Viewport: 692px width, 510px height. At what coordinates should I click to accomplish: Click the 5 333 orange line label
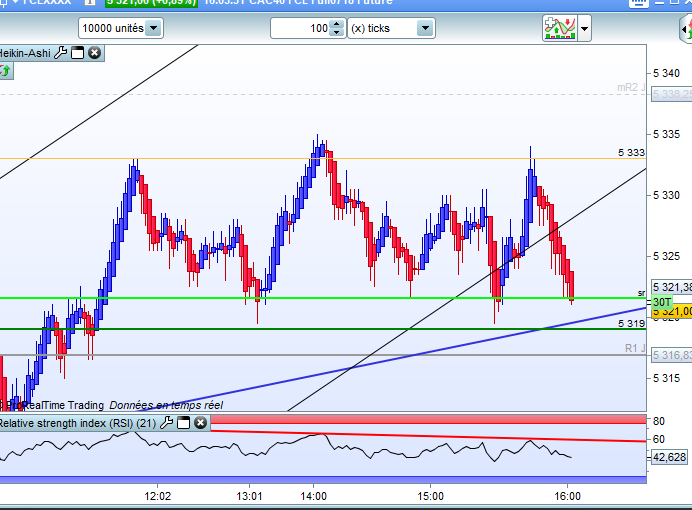click(632, 153)
